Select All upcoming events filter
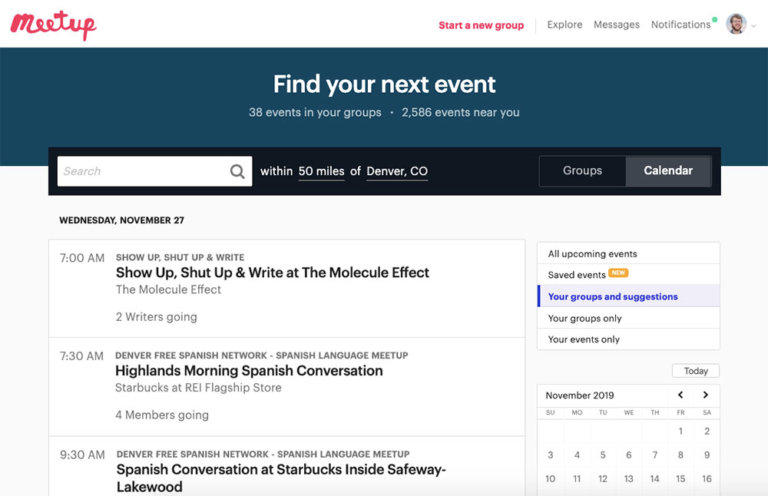 (x=592, y=254)
